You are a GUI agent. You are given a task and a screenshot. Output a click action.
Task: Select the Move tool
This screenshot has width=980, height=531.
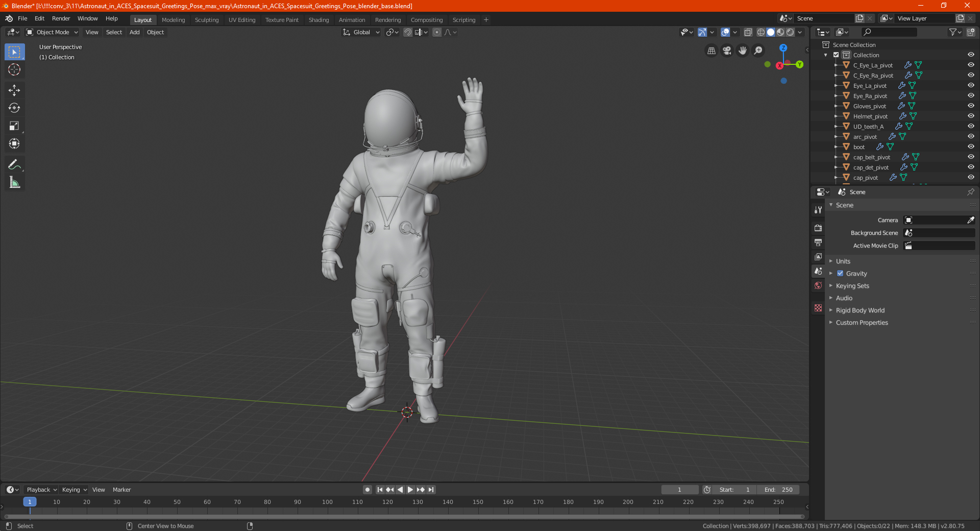(x=14, y=90)
